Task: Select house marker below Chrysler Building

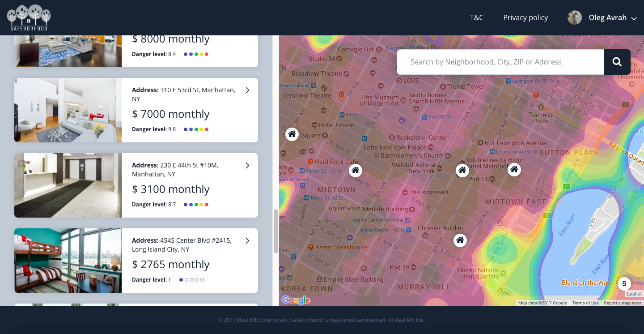Action: pyautogui.click(x=460, y=240)
